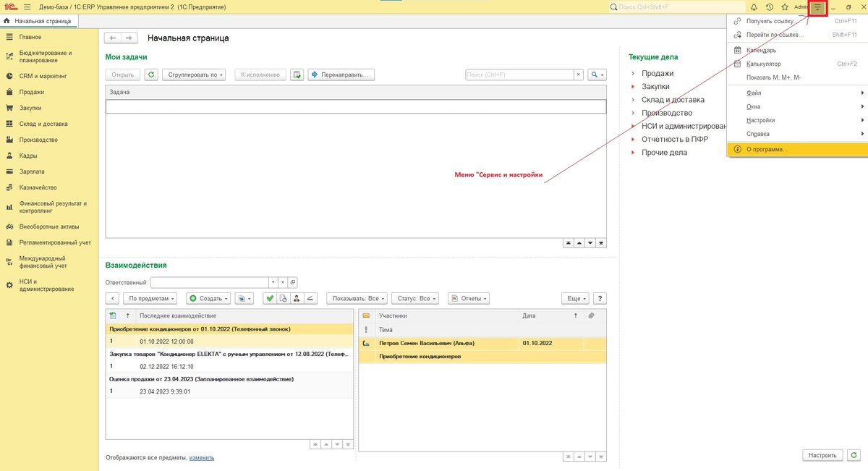Open Калькулятор from the menu
Image resolution: width=868 pixels, height=471 pixels.
tap(797, 64)
